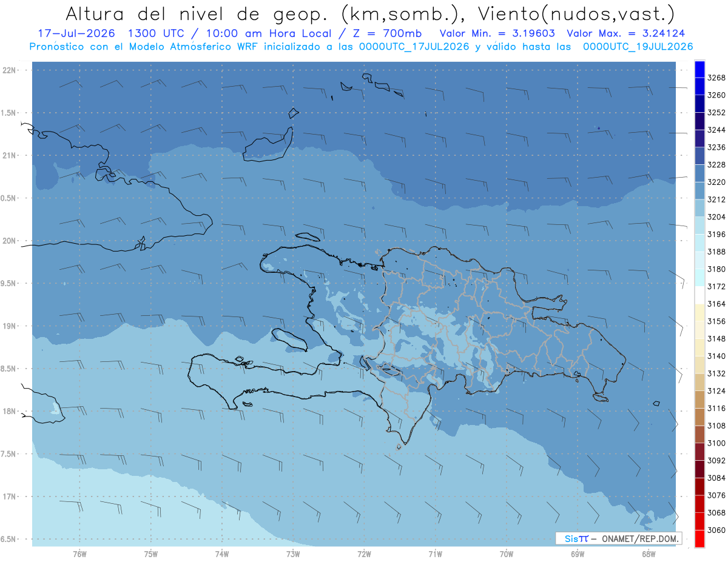The height and width of the screenshot is (562, 728).
Task: Click the '3084' color bar label
Action: point(716,478)
